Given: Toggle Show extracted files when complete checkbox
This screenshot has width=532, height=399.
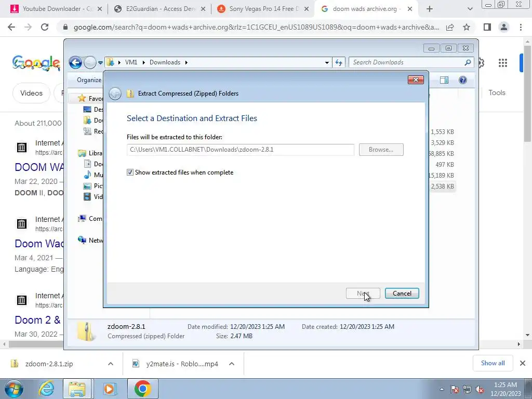Looking at the screenshot, I should (130, 172).
